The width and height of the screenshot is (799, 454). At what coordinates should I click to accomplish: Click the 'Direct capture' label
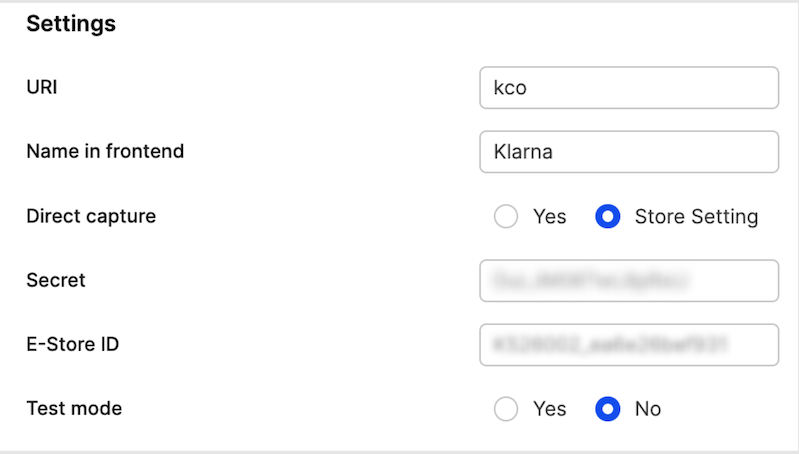[x=91, y=216]
